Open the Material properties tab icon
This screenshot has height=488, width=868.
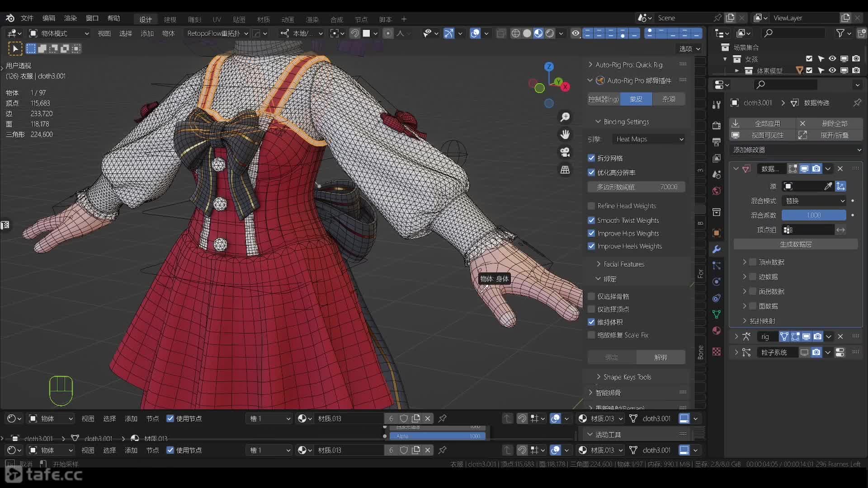point(717,331)
